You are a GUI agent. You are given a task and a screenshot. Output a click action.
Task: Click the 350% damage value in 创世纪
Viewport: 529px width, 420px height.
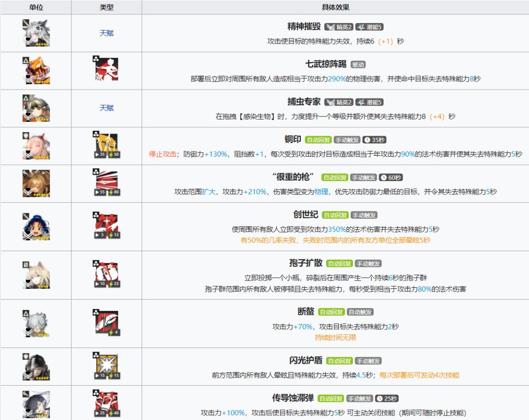pos(337,230)
